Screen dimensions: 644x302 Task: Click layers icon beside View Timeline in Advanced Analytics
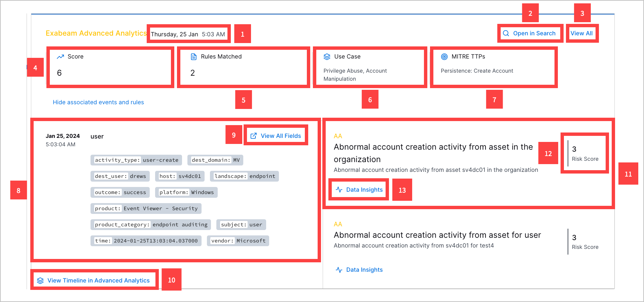40,280
